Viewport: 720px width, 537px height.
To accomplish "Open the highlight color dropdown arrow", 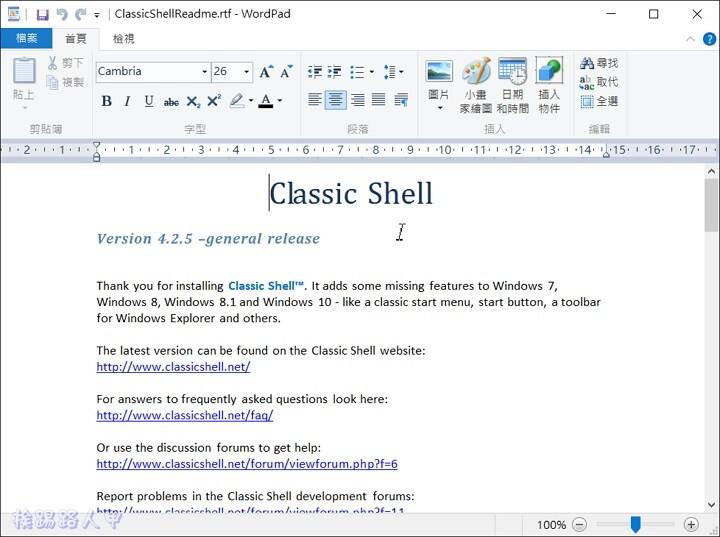I will point(251,101).
